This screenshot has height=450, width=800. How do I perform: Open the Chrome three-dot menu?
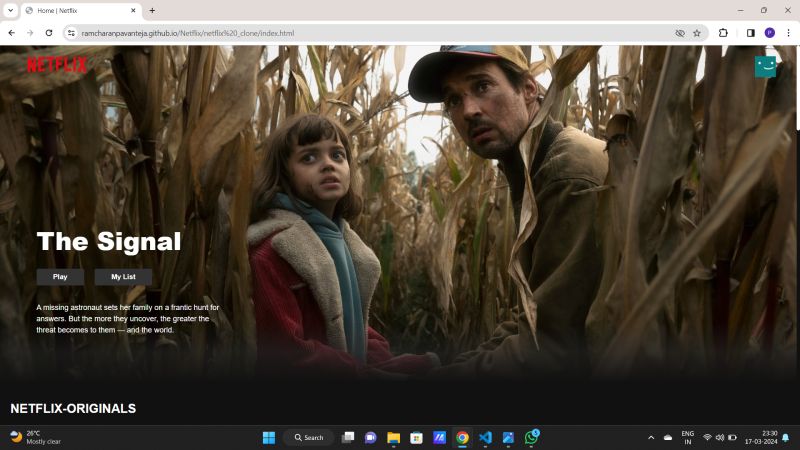click(x=788, y=33)
